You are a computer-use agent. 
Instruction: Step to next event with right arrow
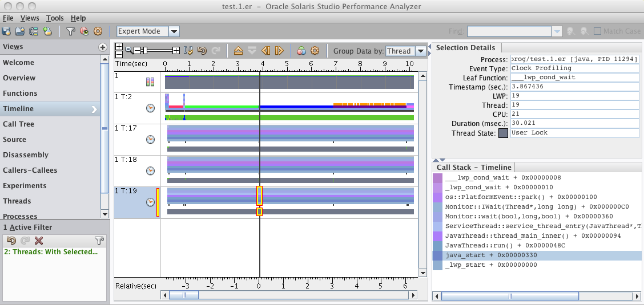(279, 50)
